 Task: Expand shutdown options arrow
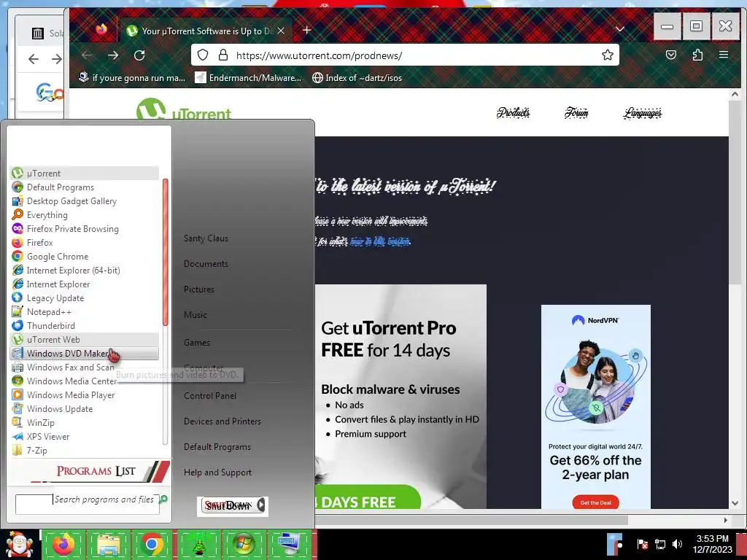260,505
